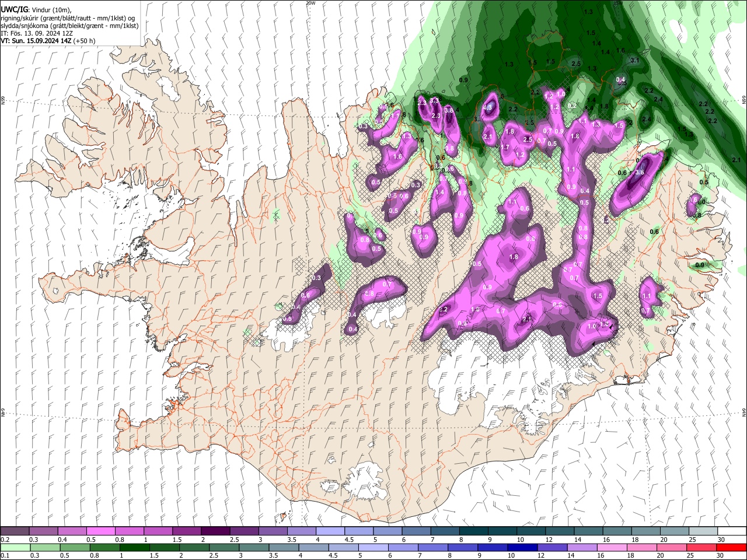Pick the violet swatch labeled 12 in the lower legend
The width and height of the screenshot is (747, 560).
(x=552, y=547)
